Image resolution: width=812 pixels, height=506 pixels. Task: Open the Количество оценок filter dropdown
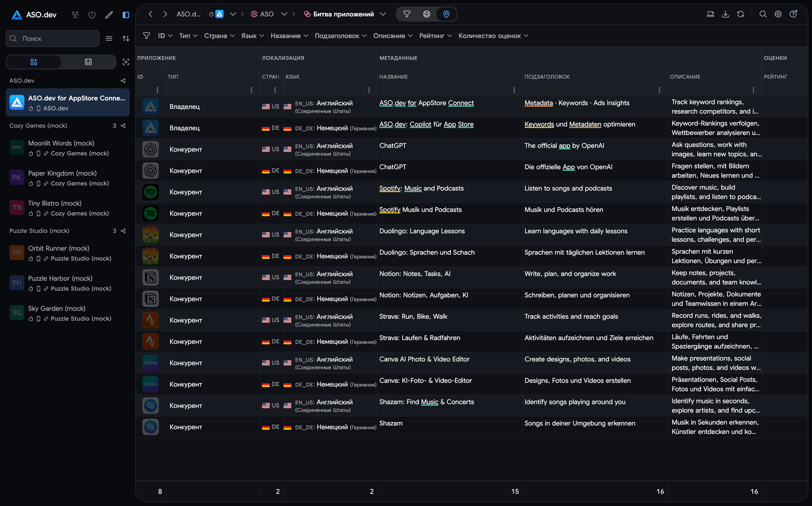[493, 35]
